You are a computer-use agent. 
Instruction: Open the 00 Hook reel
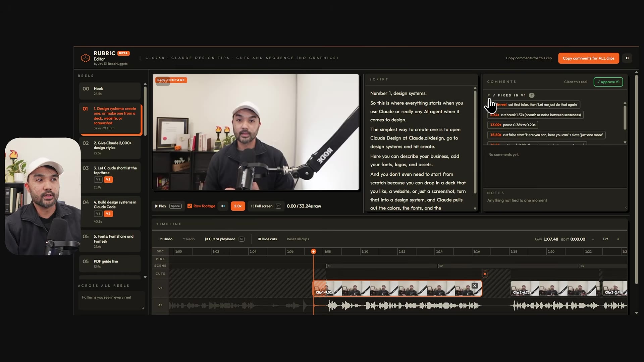[x=110, y=91]
